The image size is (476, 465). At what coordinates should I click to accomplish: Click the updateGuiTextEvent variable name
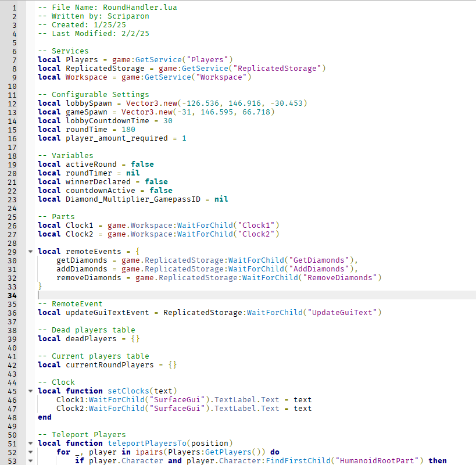click(x=108, y=313)
